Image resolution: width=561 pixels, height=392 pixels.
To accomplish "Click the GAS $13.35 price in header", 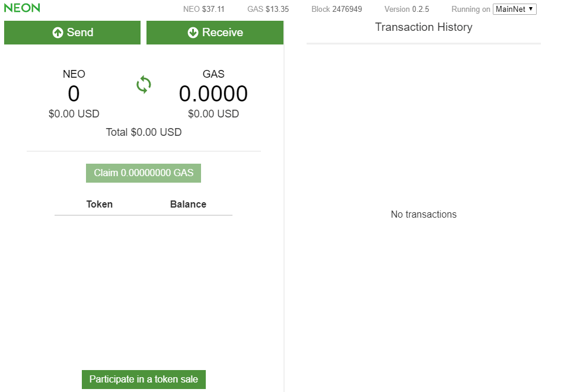I will tap(268, 9).
